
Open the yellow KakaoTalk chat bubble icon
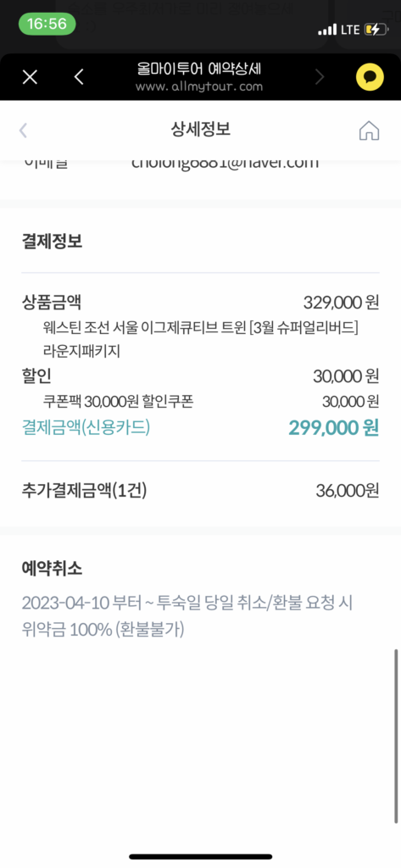pyautogui.click(x=370, y=77)
